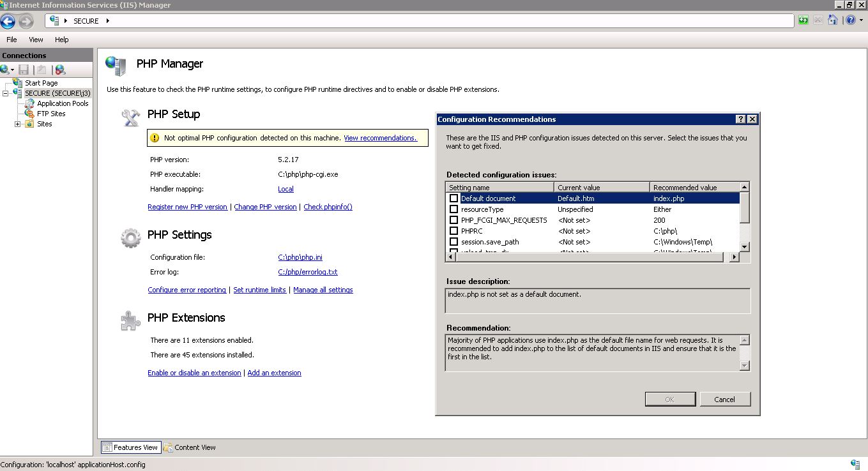Click the Save connections floppy icon
The image size is (868, 471).
pyautogui.click(x=24, y=70)
